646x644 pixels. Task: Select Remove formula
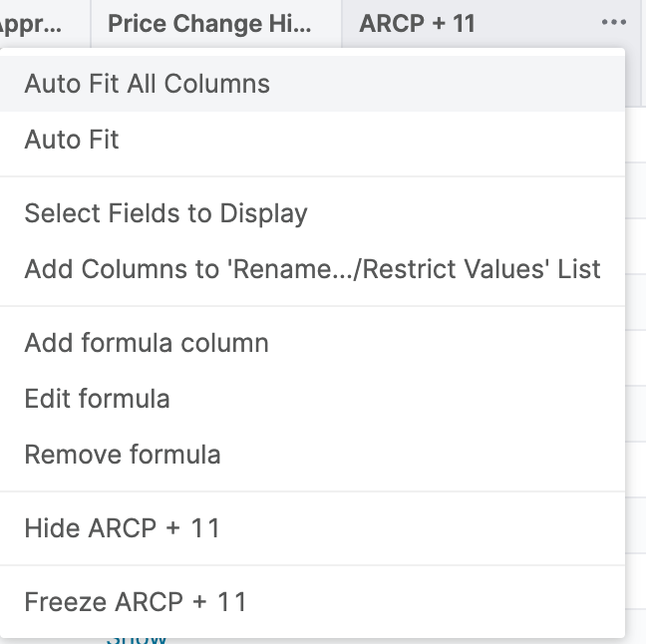pos(123,455)
